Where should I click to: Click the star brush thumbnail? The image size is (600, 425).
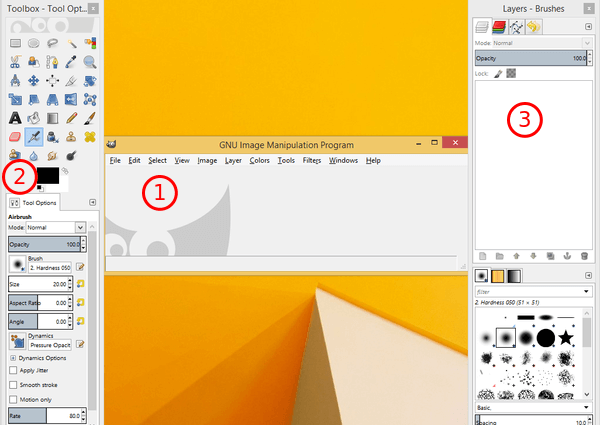tap(566, 338)
